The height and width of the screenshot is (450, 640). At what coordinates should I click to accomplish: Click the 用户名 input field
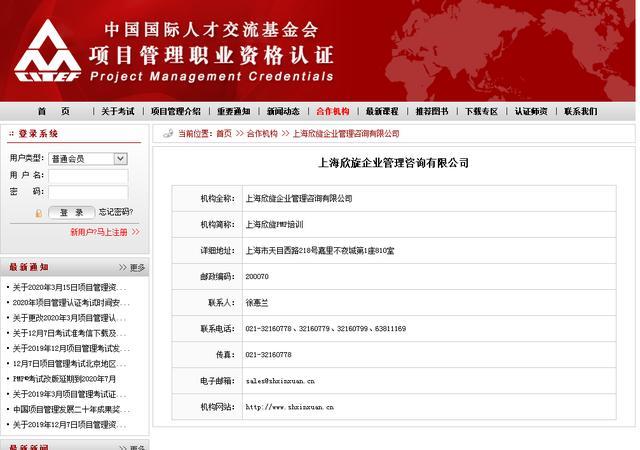click(x=88, y=176)
